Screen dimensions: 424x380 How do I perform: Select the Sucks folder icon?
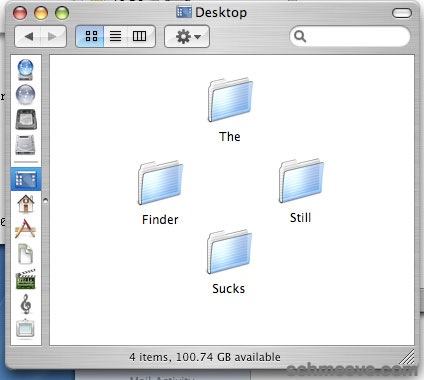[x=229, y=252]
